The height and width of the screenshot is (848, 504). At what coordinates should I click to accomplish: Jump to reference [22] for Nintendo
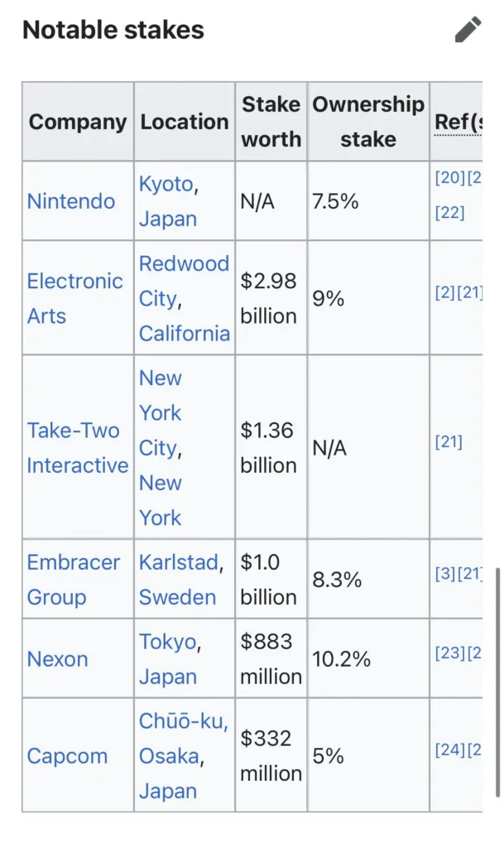(x=449, y=213)
